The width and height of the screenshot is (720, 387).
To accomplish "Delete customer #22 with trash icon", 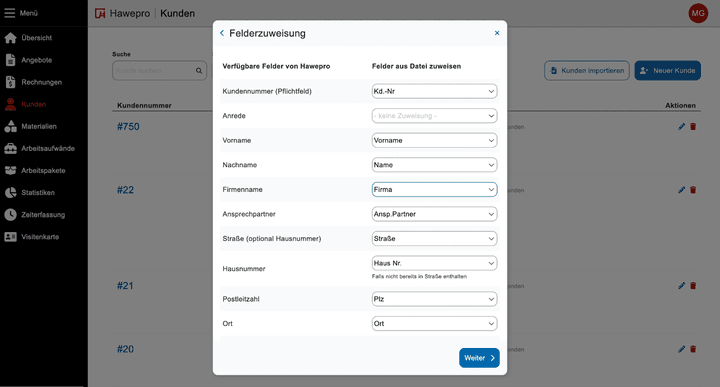I will tap(693, 190).
